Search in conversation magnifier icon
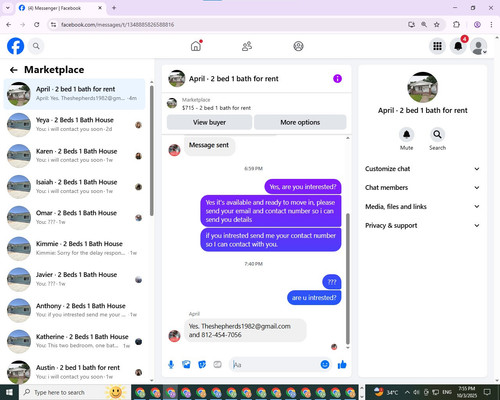The image size is (500, 400). pos(437,134)
